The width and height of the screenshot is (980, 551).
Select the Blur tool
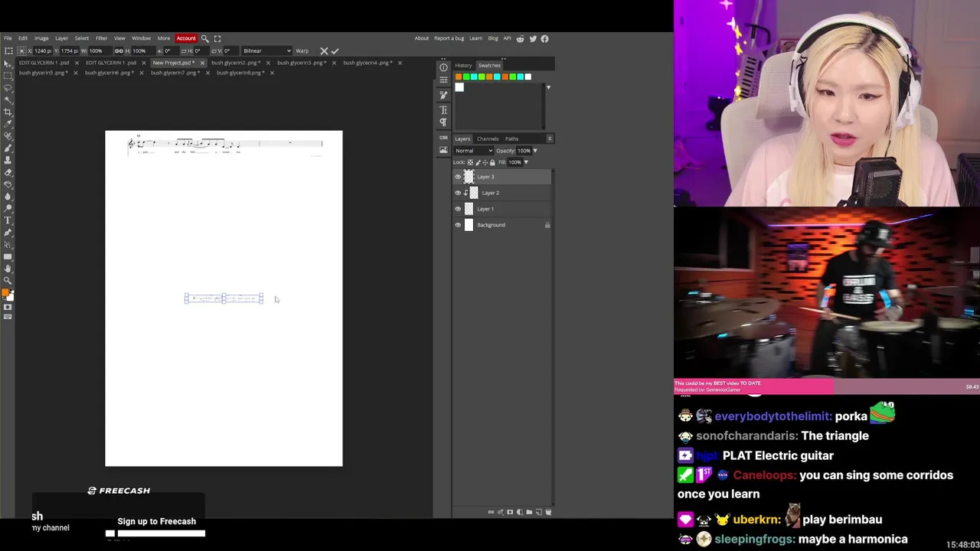[x=8, y=197]
